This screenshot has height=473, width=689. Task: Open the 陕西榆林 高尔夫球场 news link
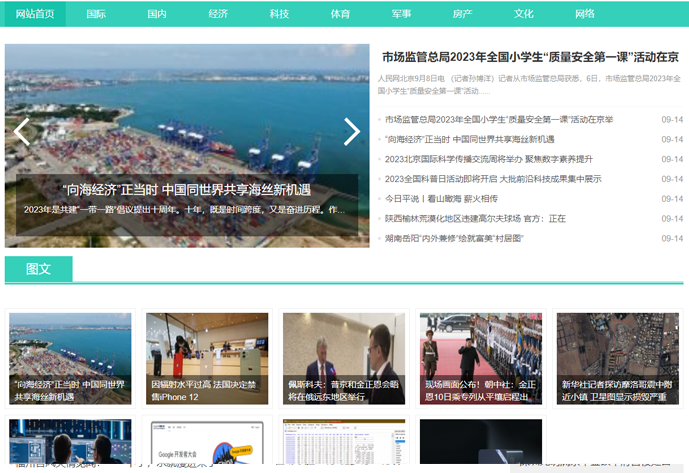click(x=474, y=219)
